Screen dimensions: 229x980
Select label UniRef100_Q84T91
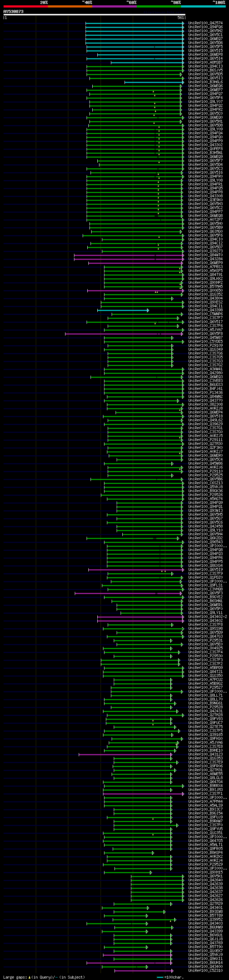point(205,275)
